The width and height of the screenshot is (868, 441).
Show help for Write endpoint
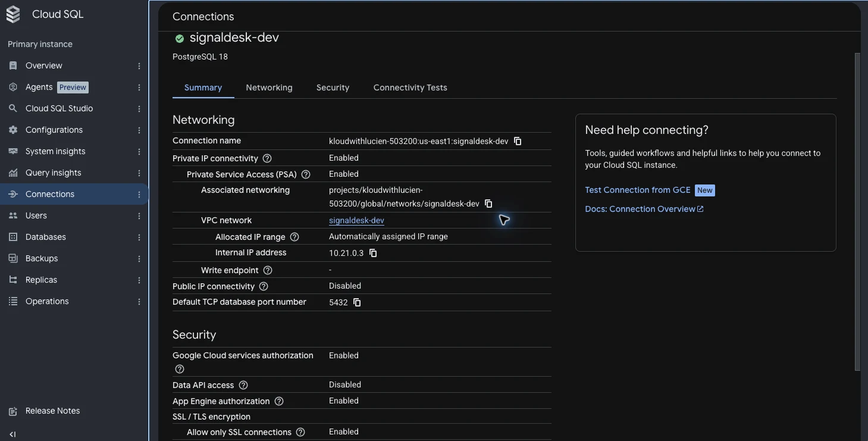pos(268,270)
